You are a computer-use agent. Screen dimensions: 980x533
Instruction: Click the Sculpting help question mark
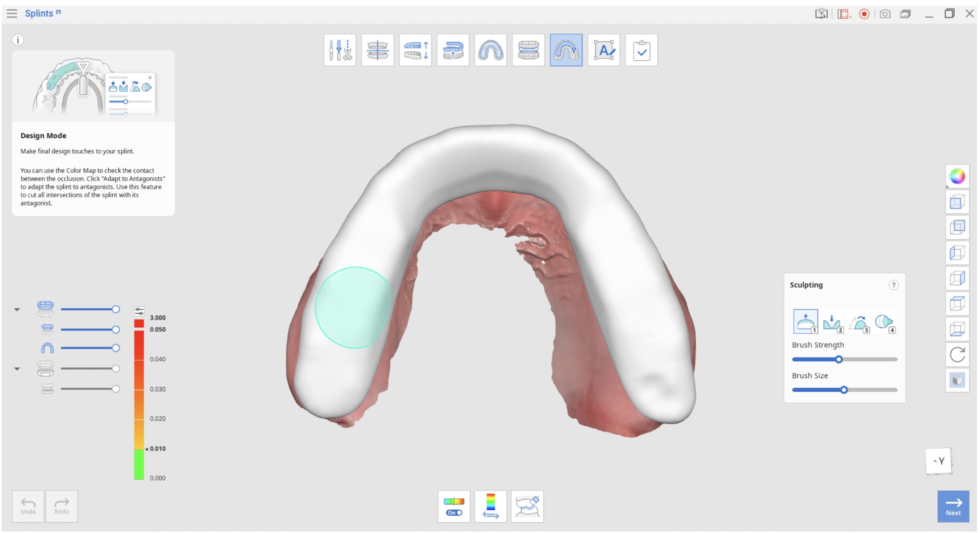tap(893, 285)
